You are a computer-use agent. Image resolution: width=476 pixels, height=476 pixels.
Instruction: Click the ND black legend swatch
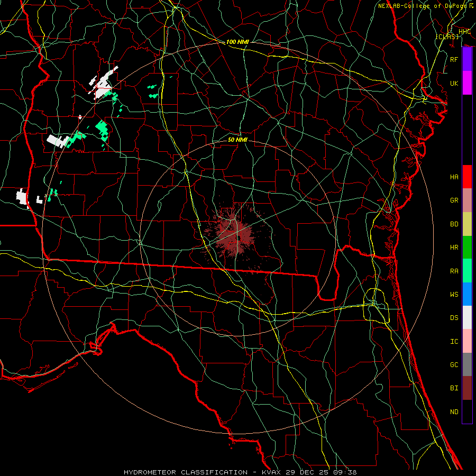point(467,411)
